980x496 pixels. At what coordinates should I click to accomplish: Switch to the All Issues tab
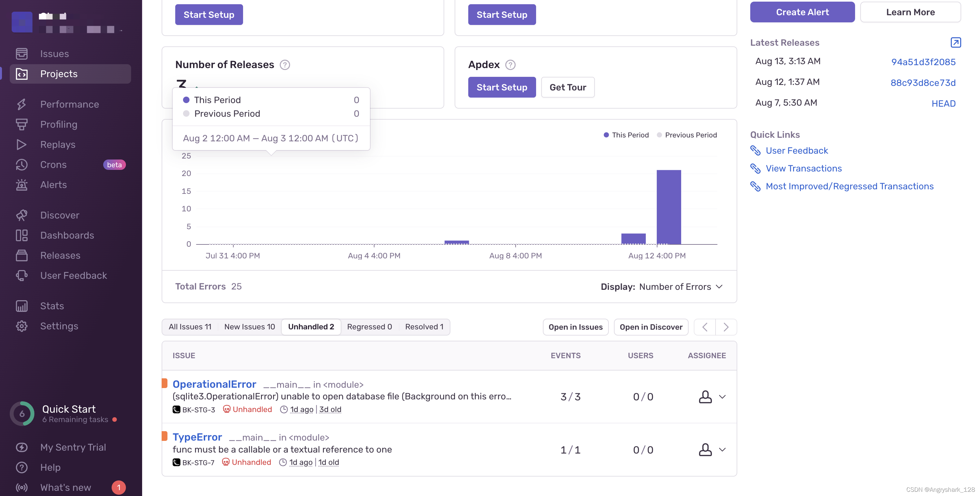pos(190,327)
